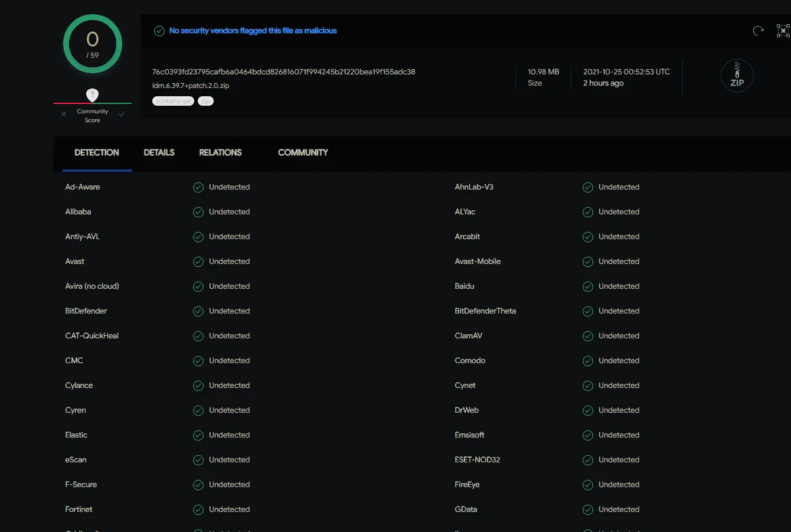This screenshot has width=791, height=532.
Task: Click the check icon in the Cylance row
Action: point(198,386)
